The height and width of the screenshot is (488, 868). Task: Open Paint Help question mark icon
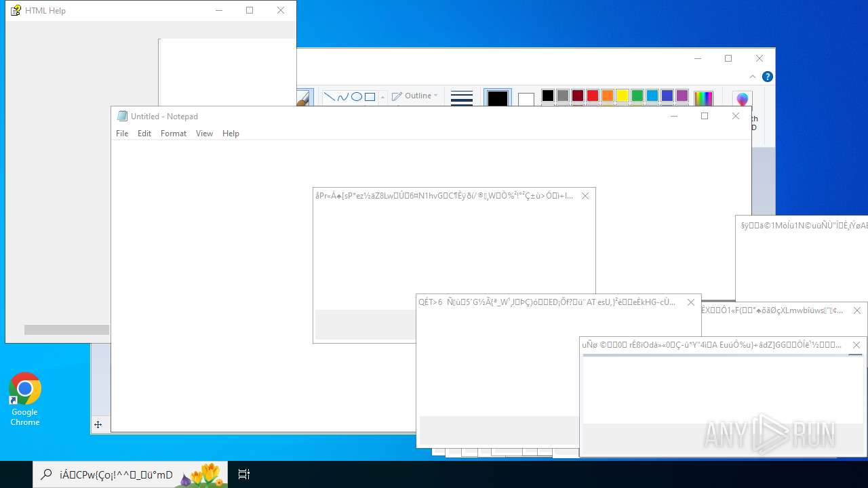767,77
